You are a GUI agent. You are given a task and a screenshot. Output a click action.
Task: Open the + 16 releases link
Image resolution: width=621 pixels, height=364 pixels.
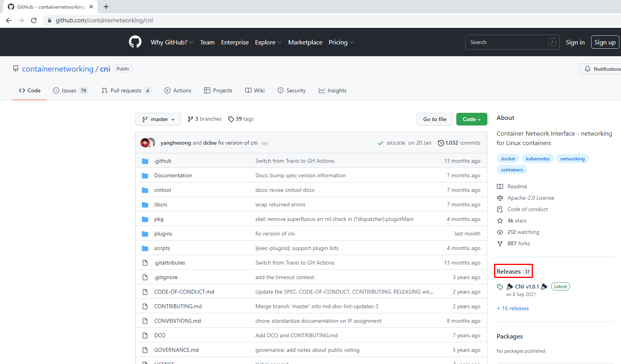(x=513, y=309)
